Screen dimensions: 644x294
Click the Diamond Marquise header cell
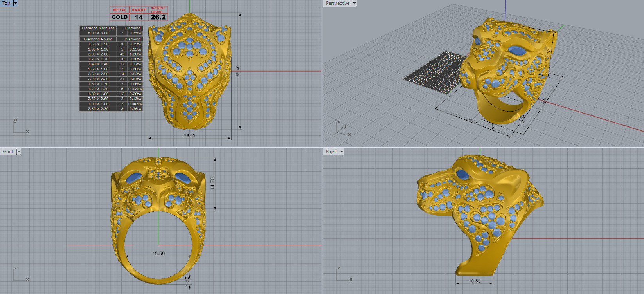point(98,28)
